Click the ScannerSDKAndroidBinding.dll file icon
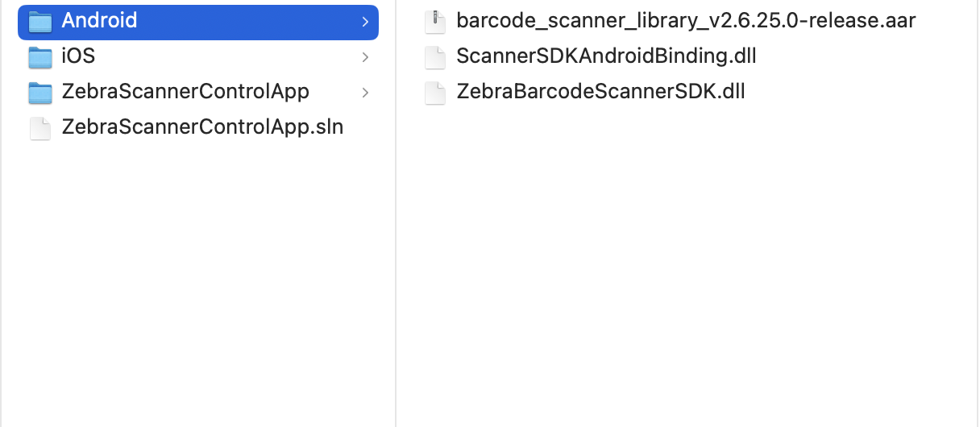 tap(435, 57)
